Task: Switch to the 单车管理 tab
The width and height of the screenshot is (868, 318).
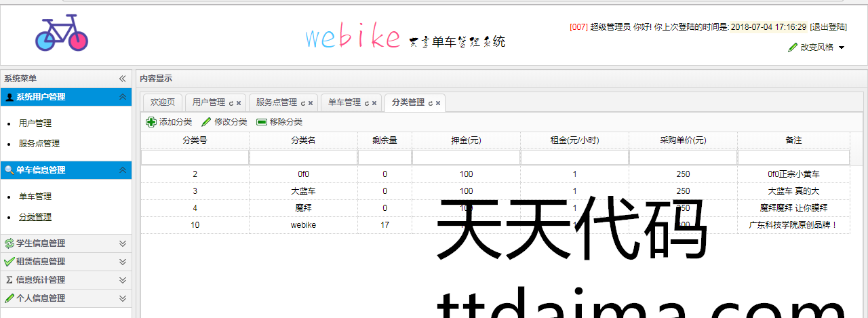Action: [344, 102]
